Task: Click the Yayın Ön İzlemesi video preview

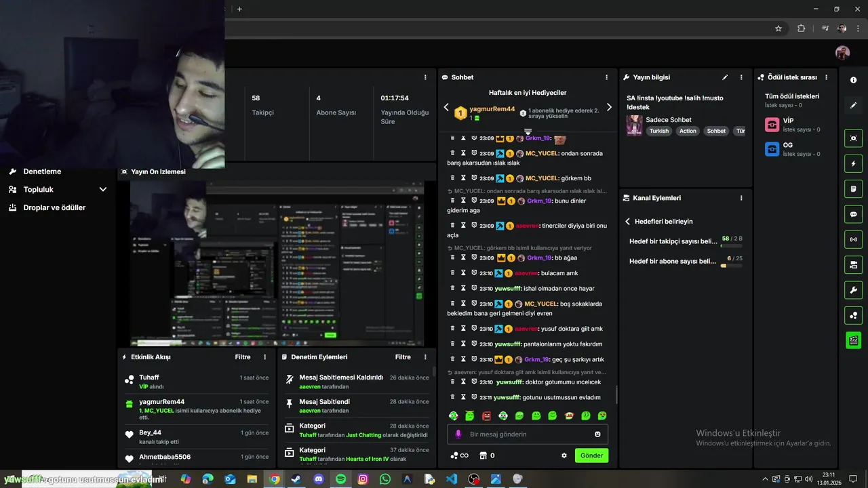Action: (x=277, y=263)
